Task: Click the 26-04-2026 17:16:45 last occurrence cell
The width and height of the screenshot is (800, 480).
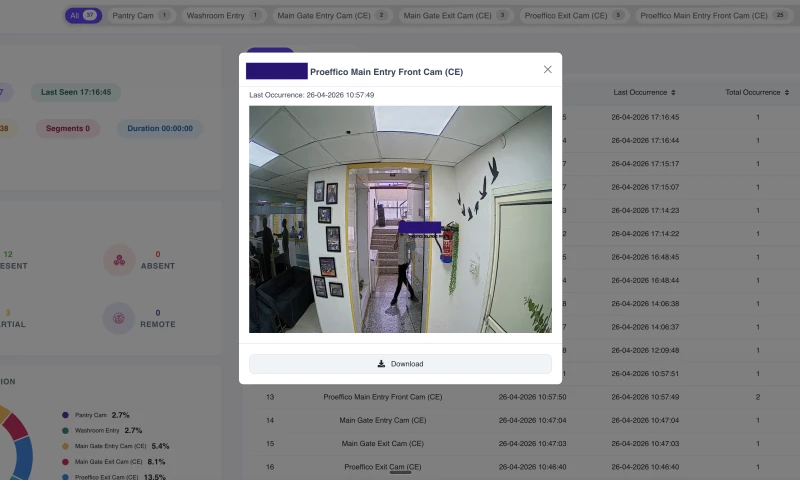Action: [x=645, y=117]
